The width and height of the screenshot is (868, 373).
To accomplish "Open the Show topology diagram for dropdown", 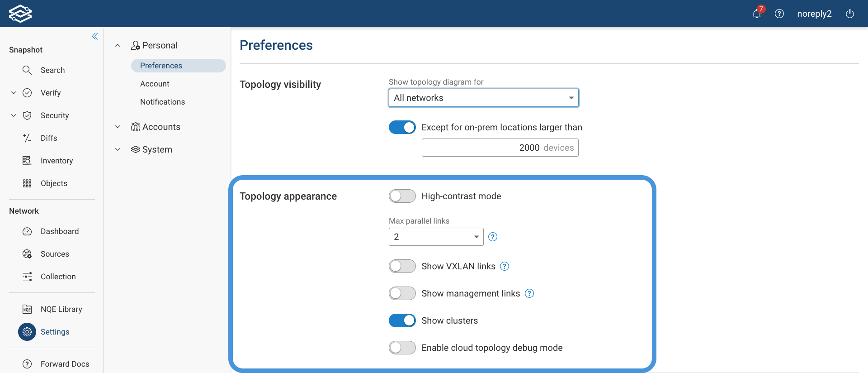I will coord(484,98).
